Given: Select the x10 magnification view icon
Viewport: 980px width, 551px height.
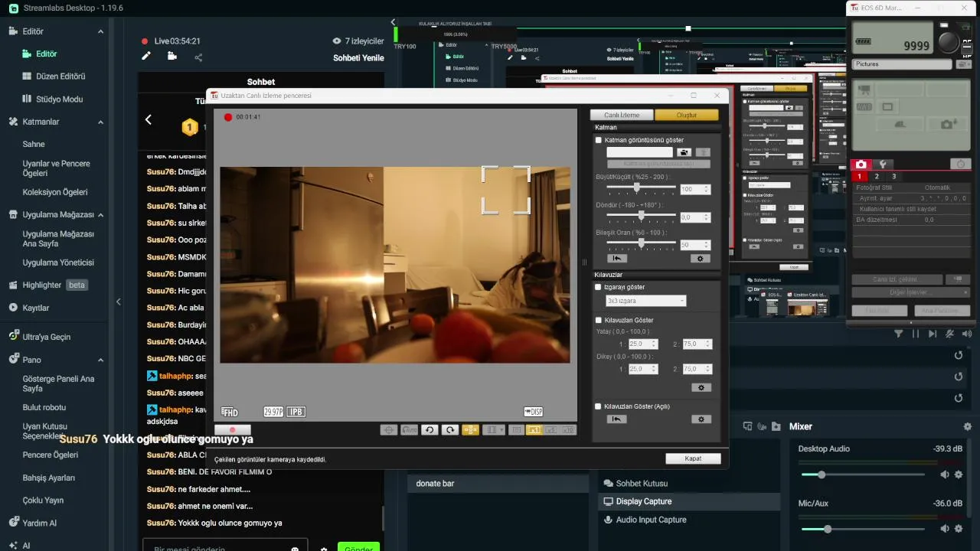Looking at the screenshot, I should [568, 430].
